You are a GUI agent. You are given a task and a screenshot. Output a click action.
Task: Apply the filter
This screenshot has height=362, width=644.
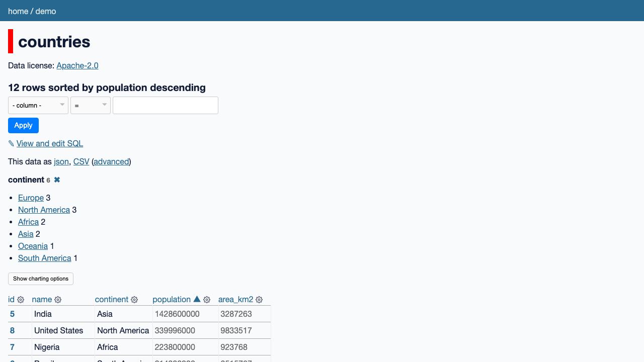coord(23,125)
